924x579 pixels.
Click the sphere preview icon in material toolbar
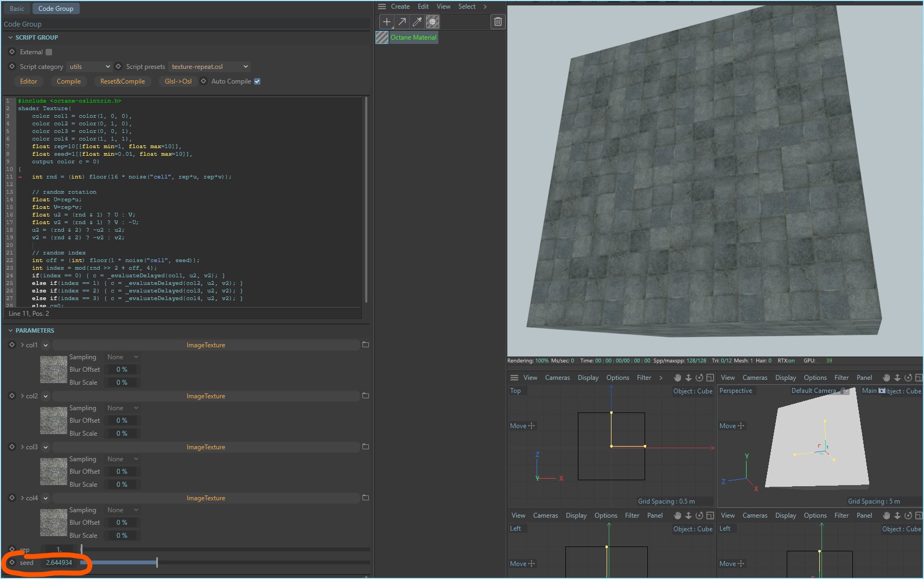click(x=432, y=22)
